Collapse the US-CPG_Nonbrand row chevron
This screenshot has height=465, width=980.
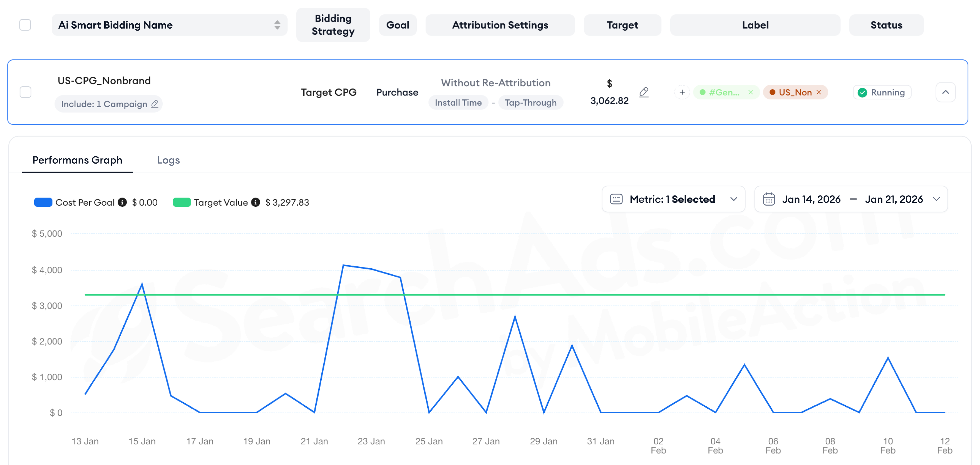point(945,92)
